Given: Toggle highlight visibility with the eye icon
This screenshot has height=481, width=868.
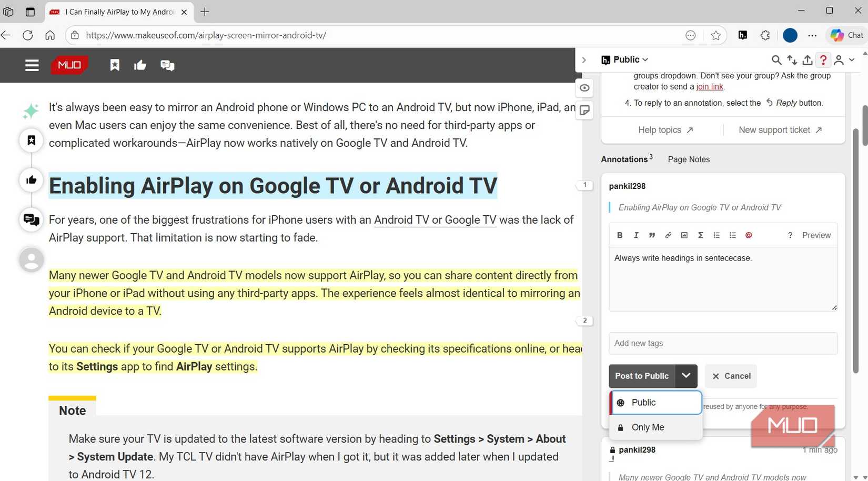Looking at the screenshot, I should point(584,88).
